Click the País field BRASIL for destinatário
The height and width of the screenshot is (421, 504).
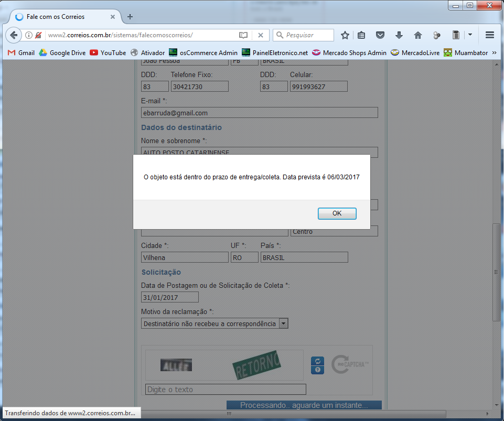[304, 257]
